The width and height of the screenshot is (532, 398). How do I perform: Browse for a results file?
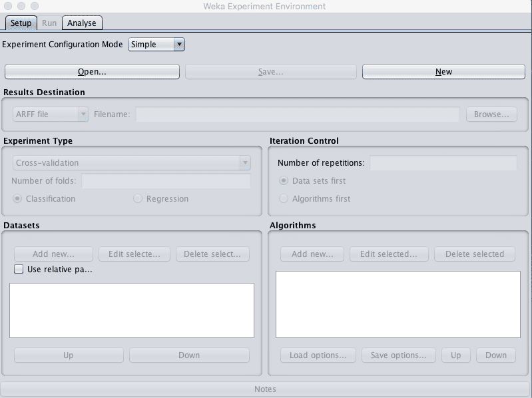pyautogui.click(x=491, y=114)
